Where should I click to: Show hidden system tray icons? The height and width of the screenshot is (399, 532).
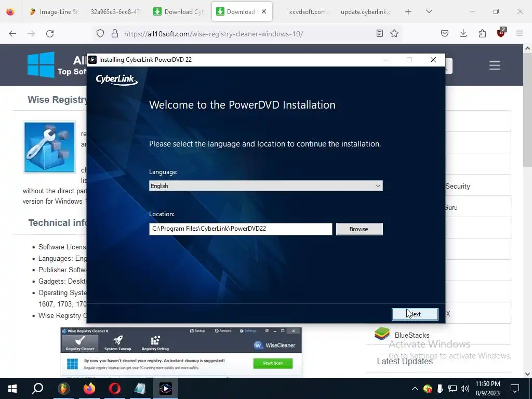tap(415, 389)
